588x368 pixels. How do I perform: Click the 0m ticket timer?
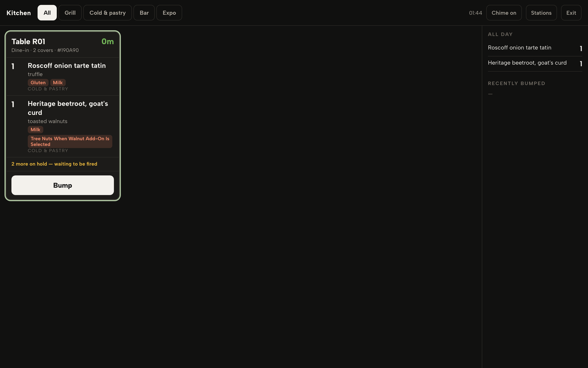(107, 41)
